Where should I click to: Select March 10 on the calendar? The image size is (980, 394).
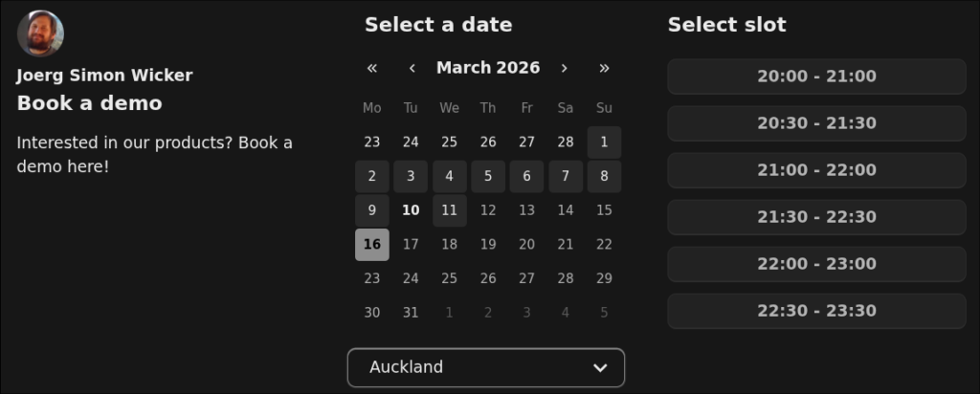[x=411, y=210]
